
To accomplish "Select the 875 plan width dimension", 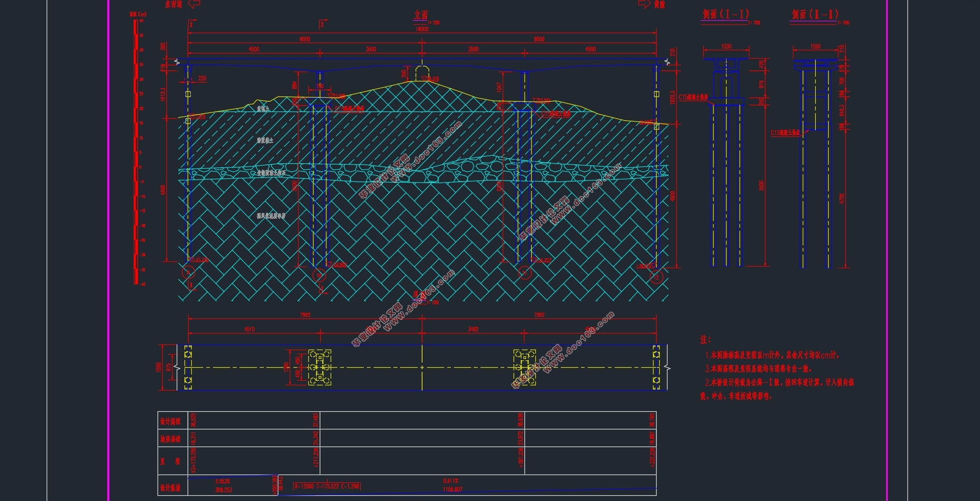I will 168,367.
